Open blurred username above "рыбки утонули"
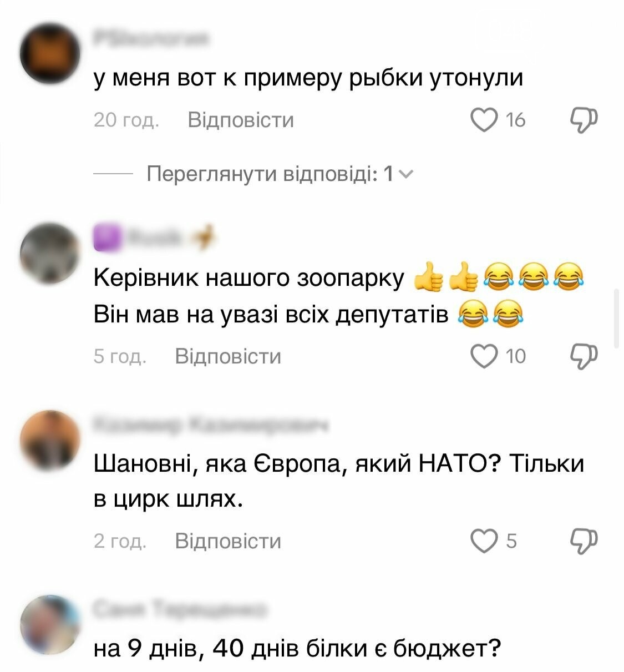624x672 pixels. 151,39
